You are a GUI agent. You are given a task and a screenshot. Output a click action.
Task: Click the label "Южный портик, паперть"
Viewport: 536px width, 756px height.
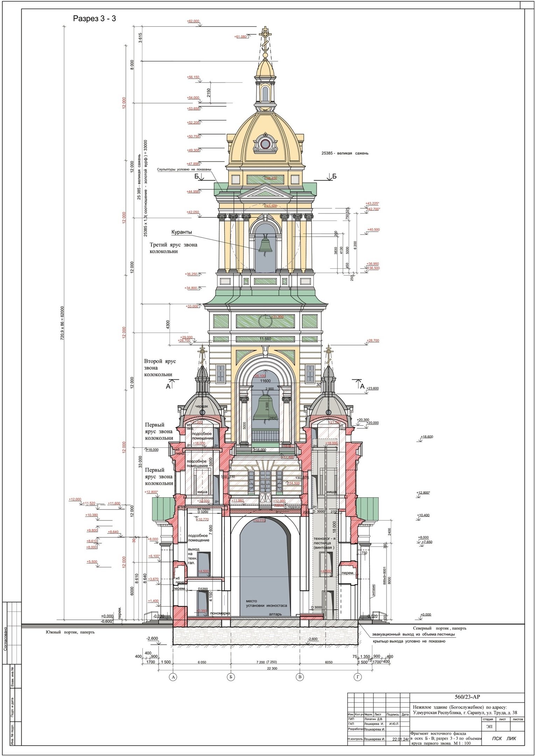70,632
